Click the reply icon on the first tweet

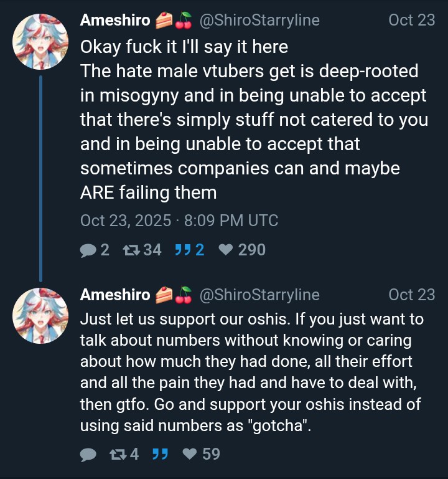pyautogui.click(x=88, y=250)
